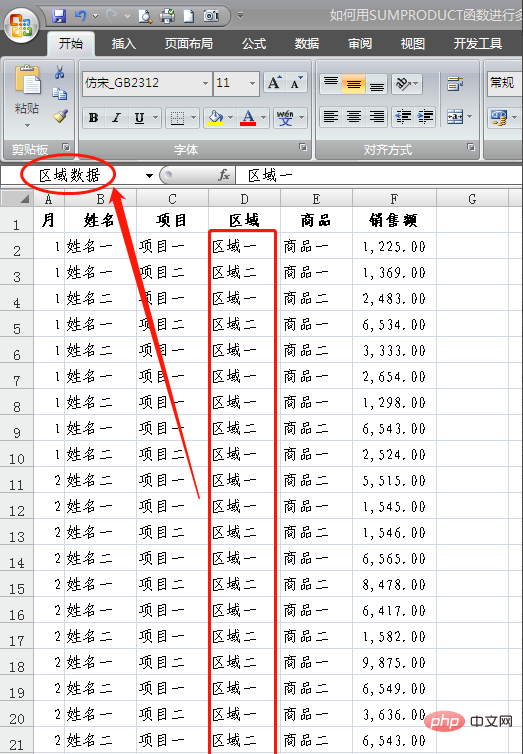The height and width of the screenshot is (754, 523).
Task: Show the phonetic guide wén icon
Action: pos(285,117)
